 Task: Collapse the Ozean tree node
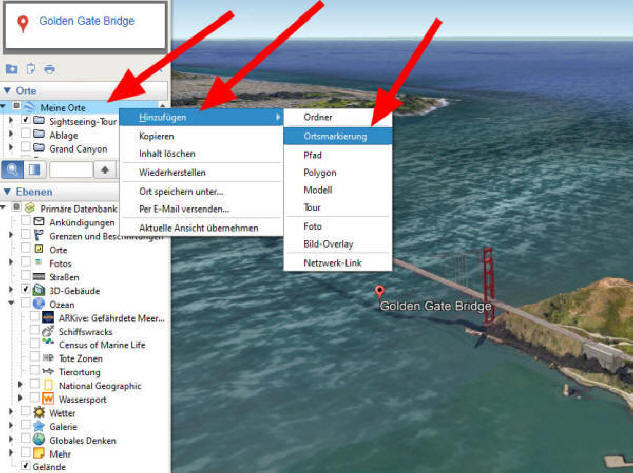pos(11,303)
